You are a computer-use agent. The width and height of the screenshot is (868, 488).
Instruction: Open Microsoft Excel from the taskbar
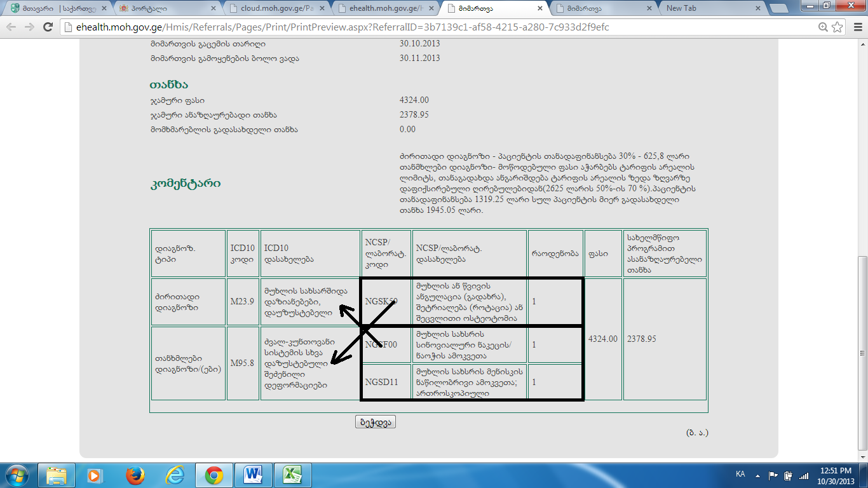coord(292,475)
